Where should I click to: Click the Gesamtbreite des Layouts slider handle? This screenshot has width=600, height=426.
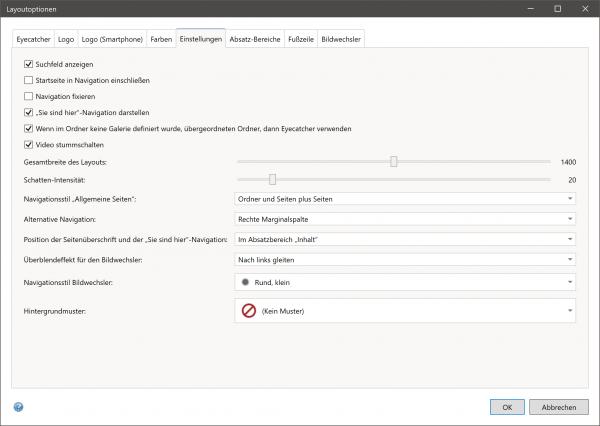click(394, 161)
